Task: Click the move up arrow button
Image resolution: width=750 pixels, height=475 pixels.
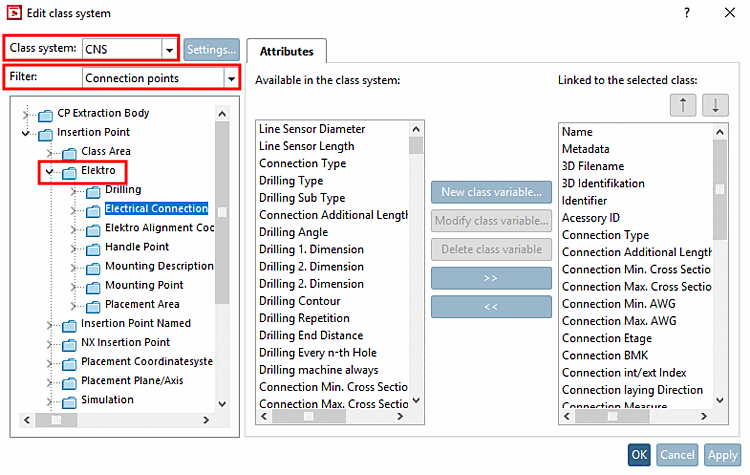Action: 682,105
